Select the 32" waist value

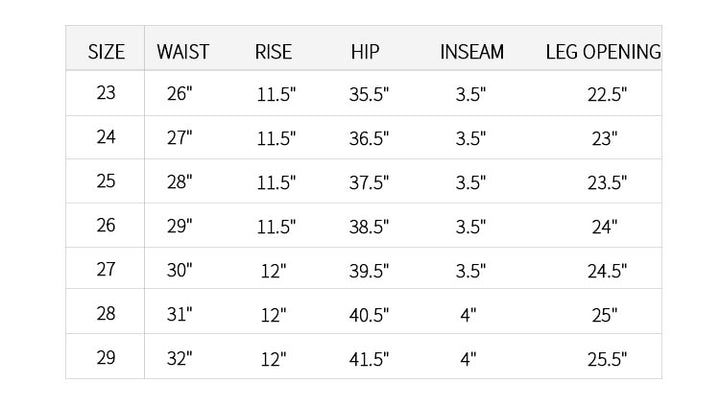click(180, 359)
